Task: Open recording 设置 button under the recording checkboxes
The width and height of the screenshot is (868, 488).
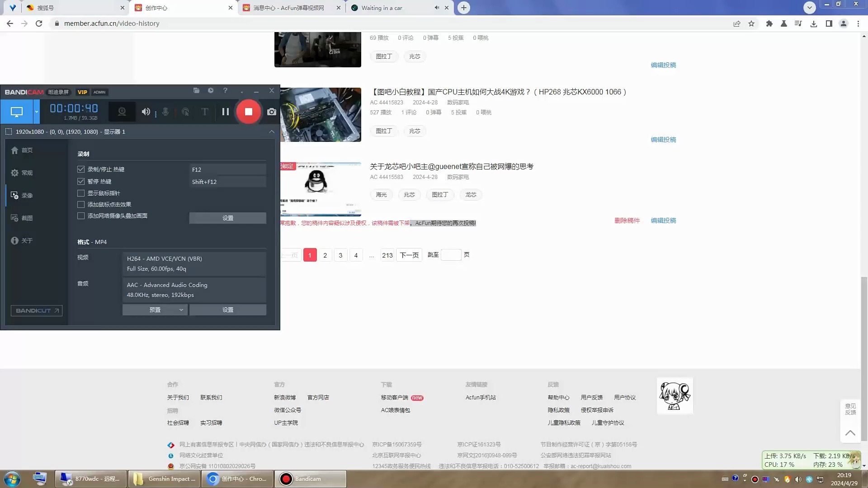Action: pos(228,218)
